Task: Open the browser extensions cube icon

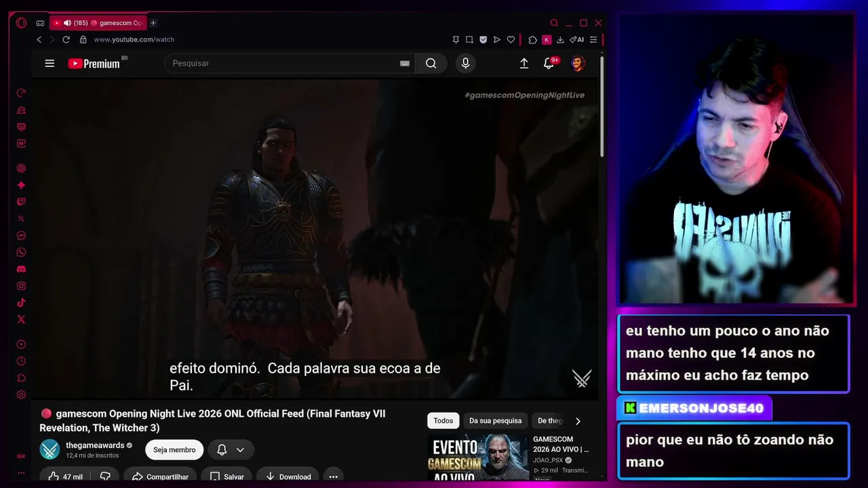Action: coord(532,40)
